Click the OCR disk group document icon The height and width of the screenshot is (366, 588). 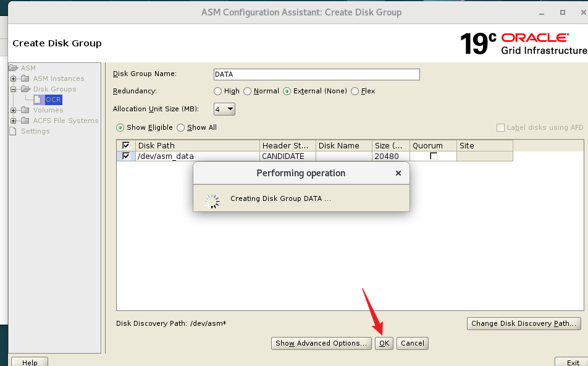click(x=38, y=100)
